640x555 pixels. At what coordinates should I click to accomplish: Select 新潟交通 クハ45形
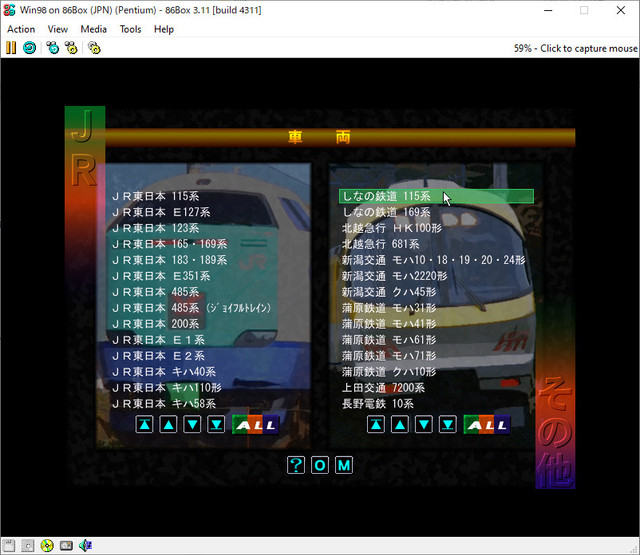(x=389, y=292)
